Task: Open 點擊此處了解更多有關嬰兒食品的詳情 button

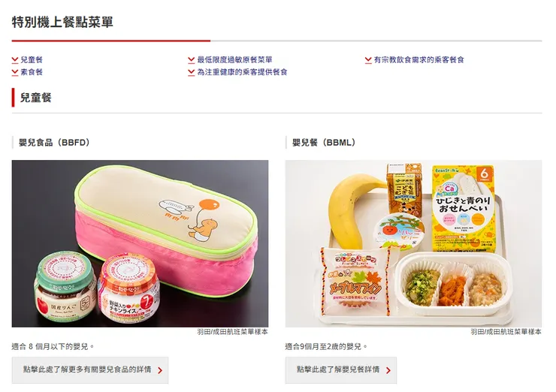Action: (90, 370)
